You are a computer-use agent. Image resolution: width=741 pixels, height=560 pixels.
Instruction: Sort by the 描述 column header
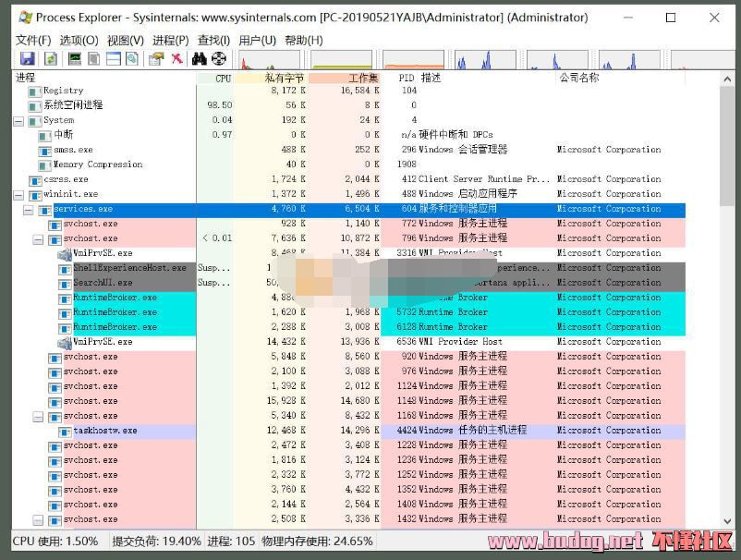486,78
